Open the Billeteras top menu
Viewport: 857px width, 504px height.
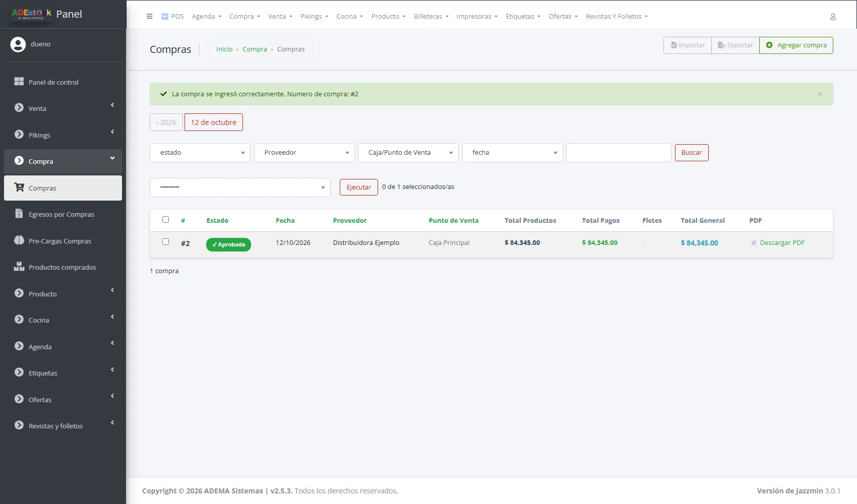click(431, 17)
